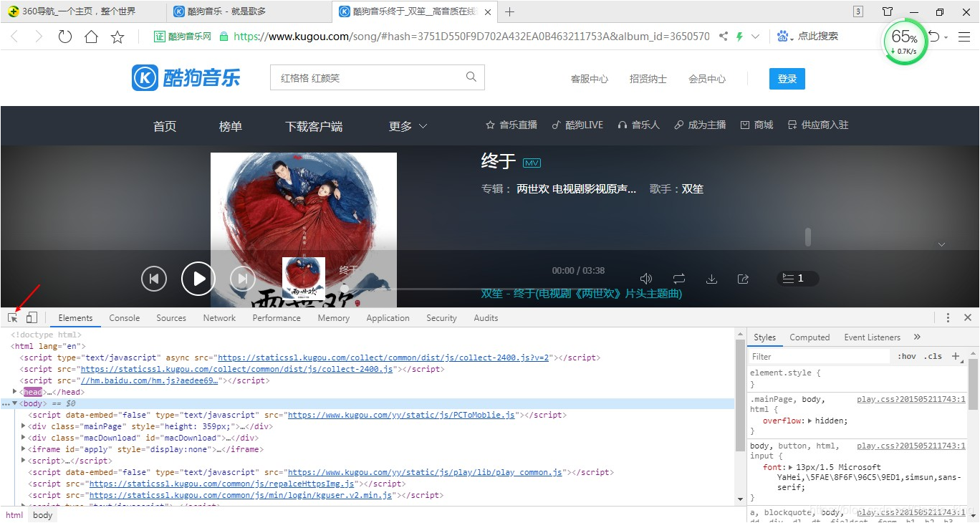Click the song download icon

(711, 278)
